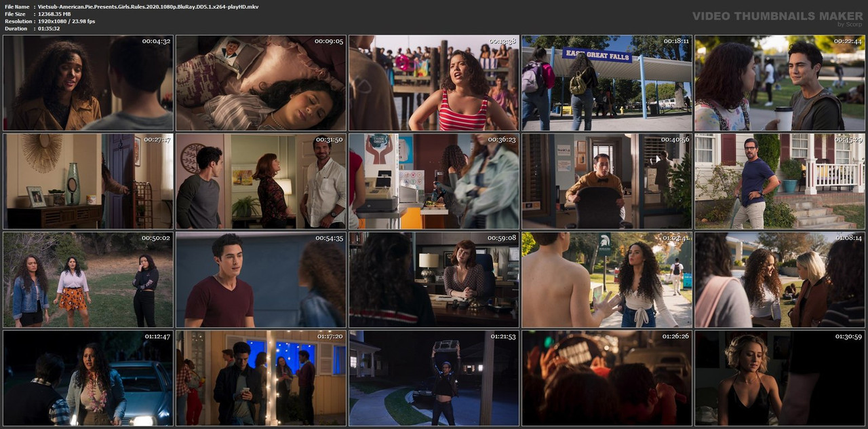Image resolution: width=868 pixels, height=429 pixels.
Task: Select the frame timestamped 00:27:17
Action: (x=88, y=181)
